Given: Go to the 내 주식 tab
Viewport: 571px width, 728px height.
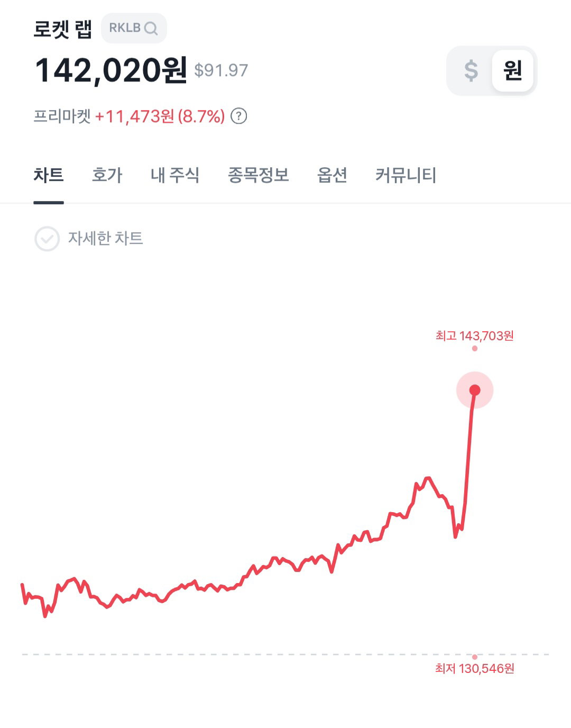Looking at the screenshot, I should click(x=175, y=175).
